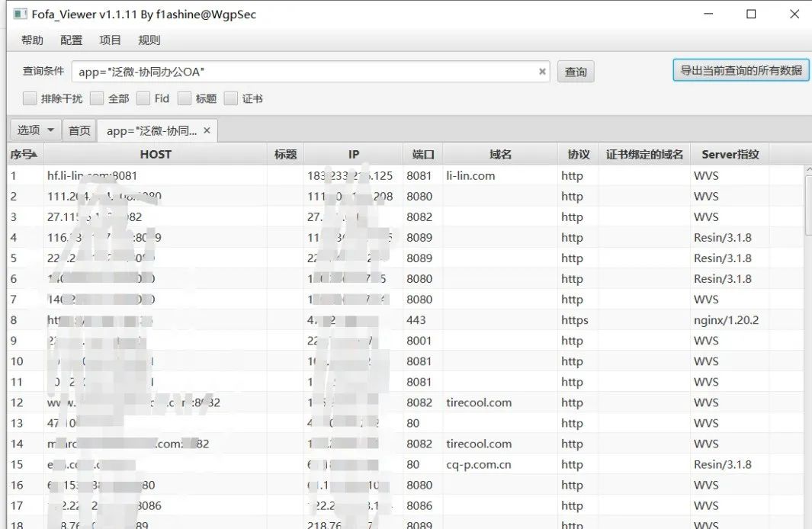Sort by the 序号 column arrow
The width and height of the screenshot is (812, 529).
pyautogui.click(x=34, y=154)
